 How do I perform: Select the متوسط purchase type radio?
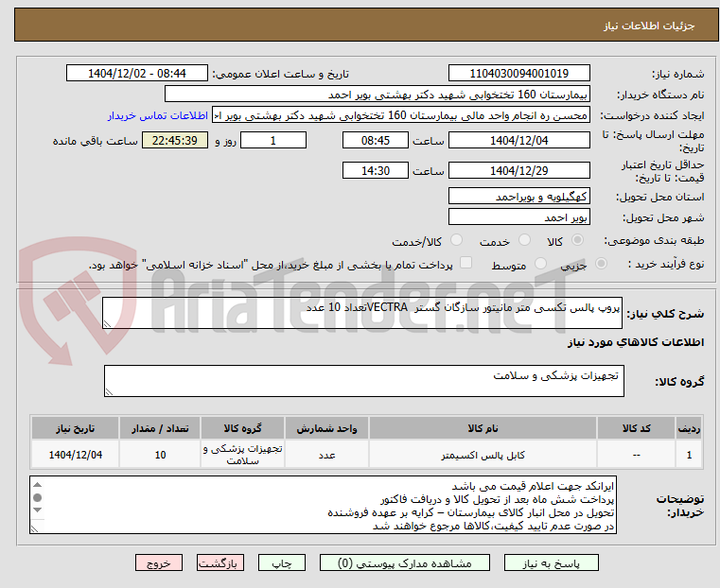pyautogui.click(x=541, y=263)
